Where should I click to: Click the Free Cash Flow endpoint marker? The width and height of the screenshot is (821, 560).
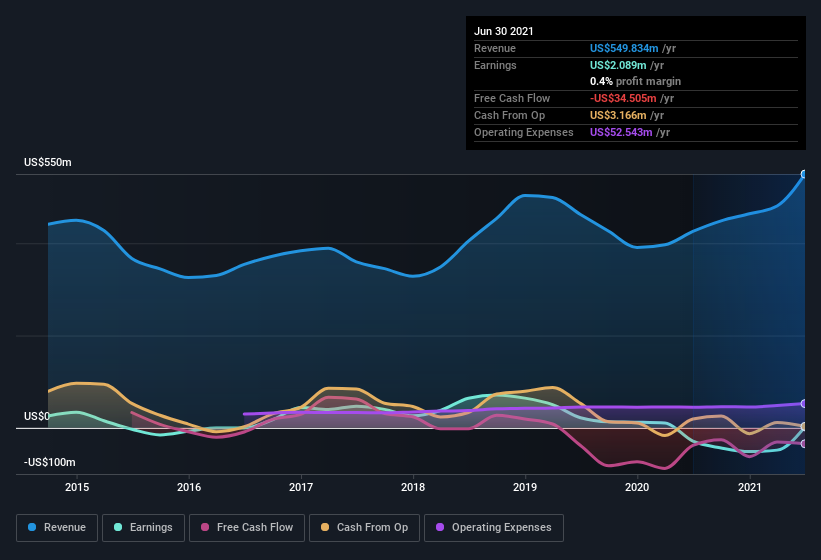804,444
